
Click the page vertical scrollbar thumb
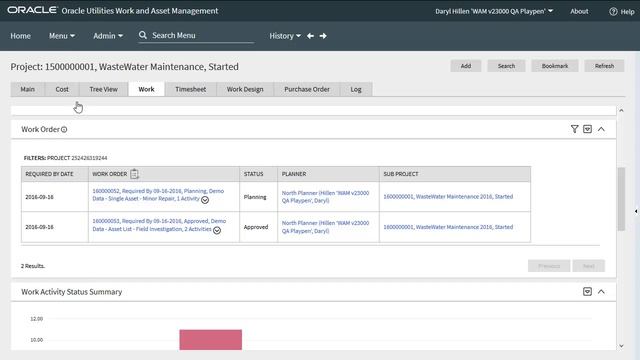[x=621, y=199]
